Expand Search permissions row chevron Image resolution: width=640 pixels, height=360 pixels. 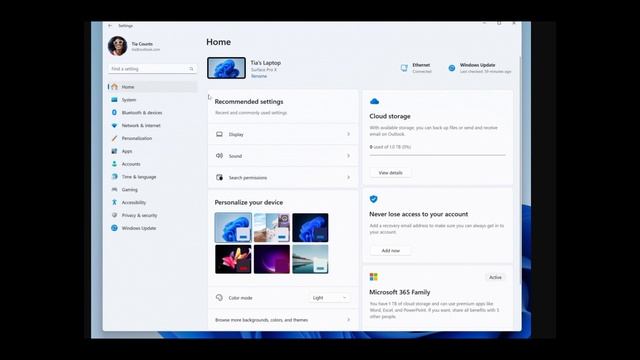click(x=348, y=178)
